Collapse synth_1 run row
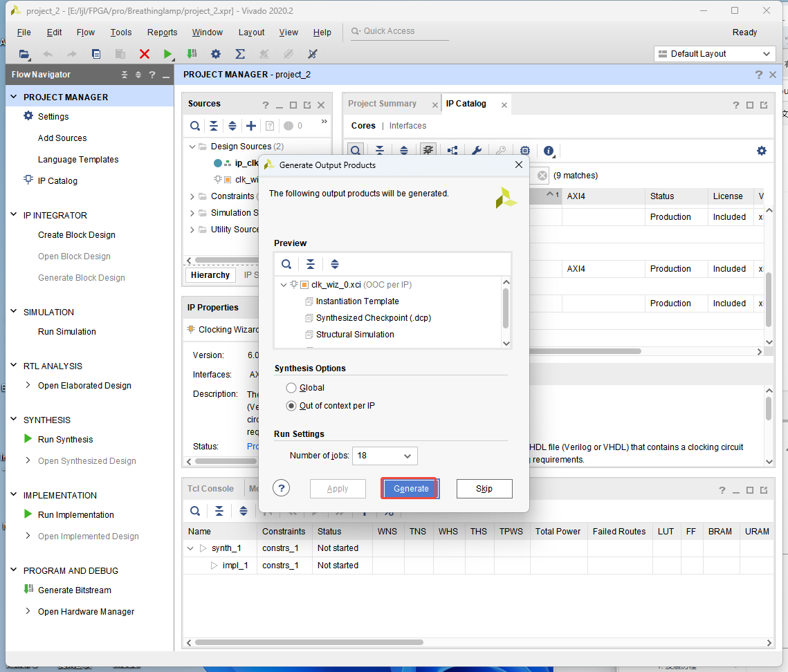Viewport: 788px width, 672px height. (190, 548)
